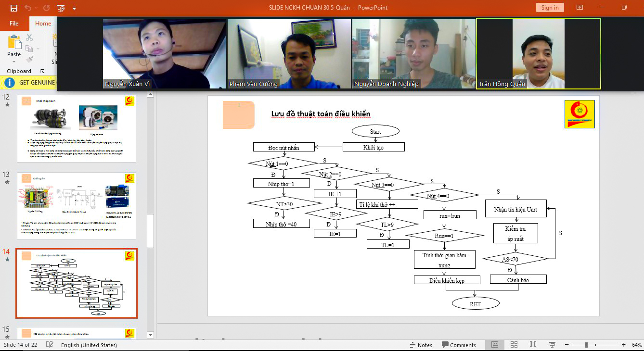Open the Paste options dropdown arrow
This screenshot has width=644, height=351.
click(x=14, y=61)
